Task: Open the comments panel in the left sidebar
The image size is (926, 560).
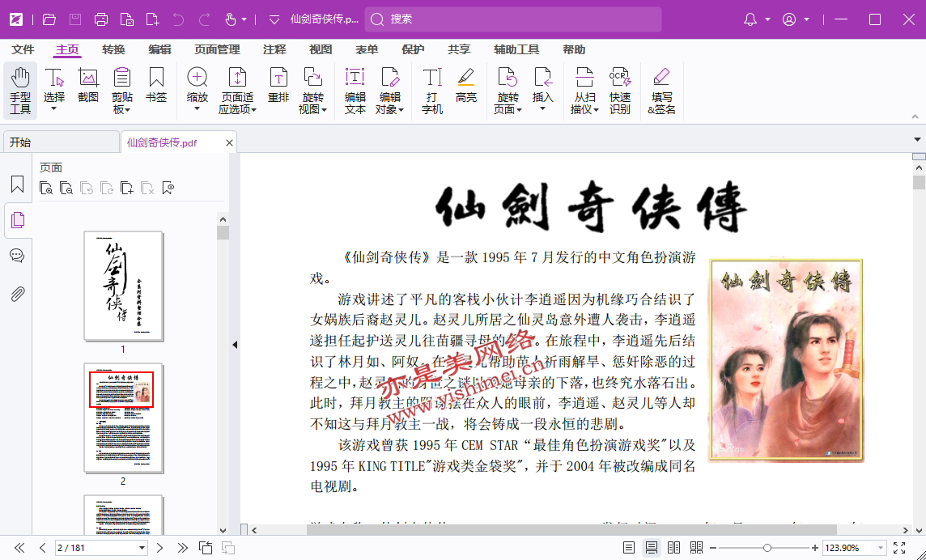Action: 18,256
